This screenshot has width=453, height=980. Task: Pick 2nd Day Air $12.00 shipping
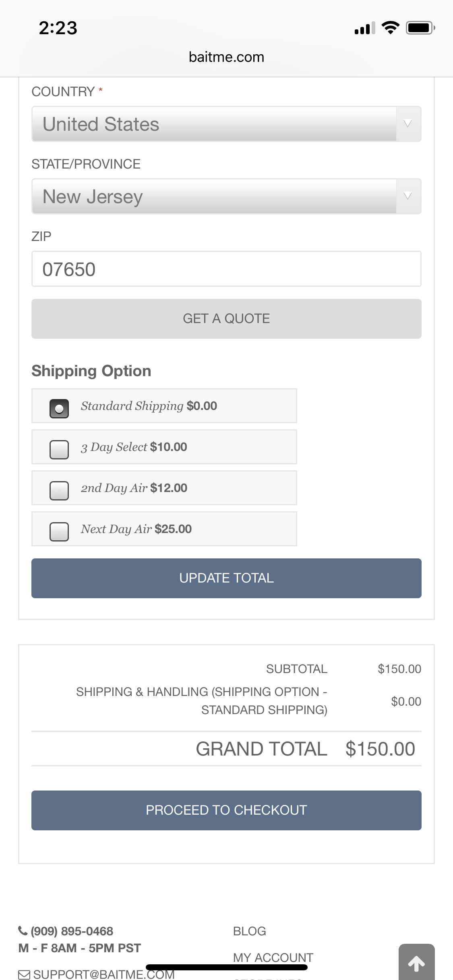[59, 491]
